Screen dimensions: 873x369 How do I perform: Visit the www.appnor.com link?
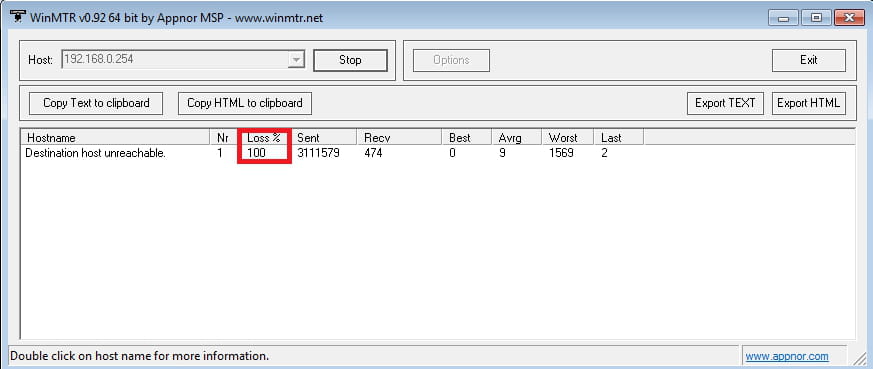[787, 356]
